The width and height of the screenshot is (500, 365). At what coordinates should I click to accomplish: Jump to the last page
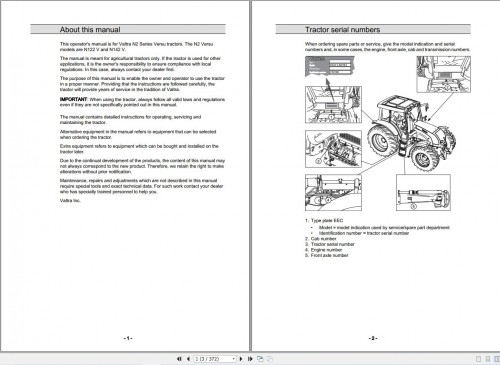(x=250, y=359)
